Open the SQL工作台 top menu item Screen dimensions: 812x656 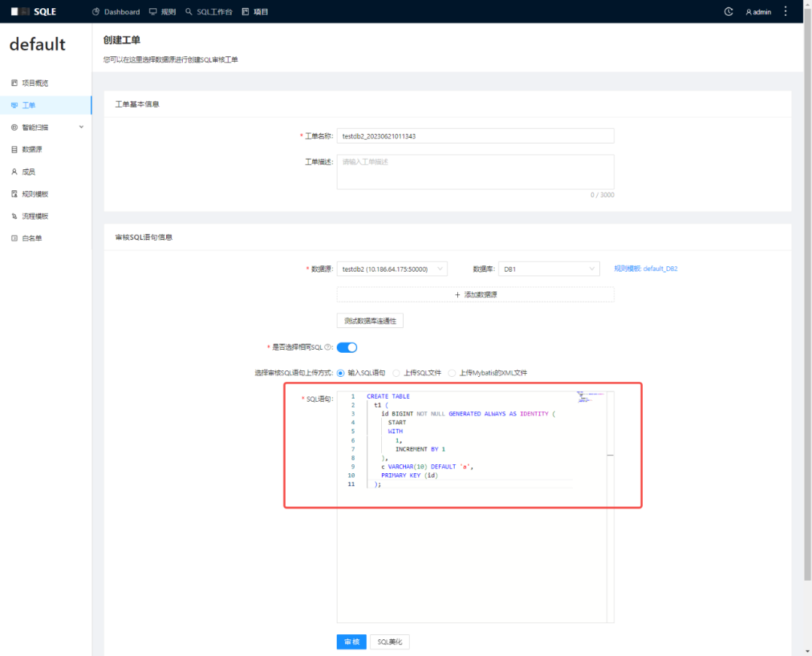(209, 11)
